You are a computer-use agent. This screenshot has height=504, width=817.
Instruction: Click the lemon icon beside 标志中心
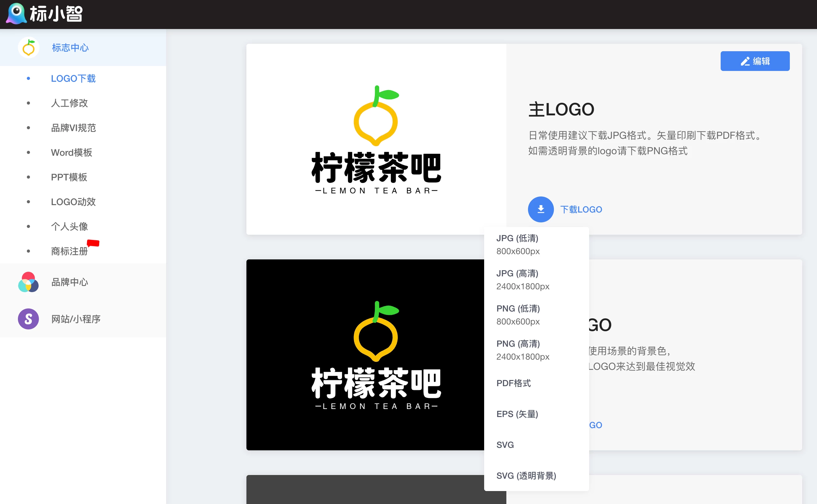click(29, 48)
